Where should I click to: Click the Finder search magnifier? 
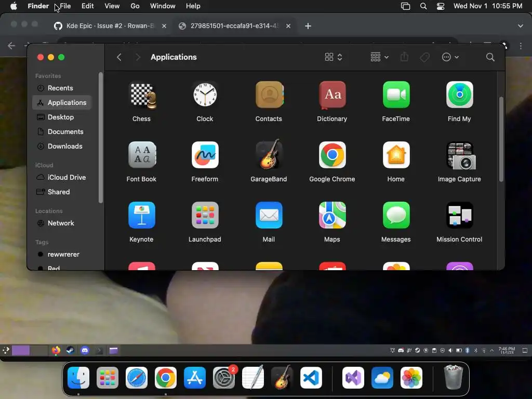[490, 57]
